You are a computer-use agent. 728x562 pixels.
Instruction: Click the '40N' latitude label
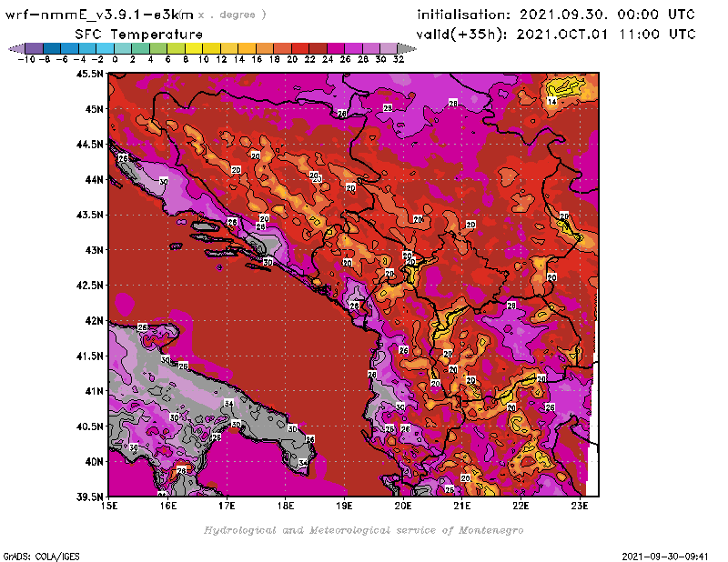[94, 461]
